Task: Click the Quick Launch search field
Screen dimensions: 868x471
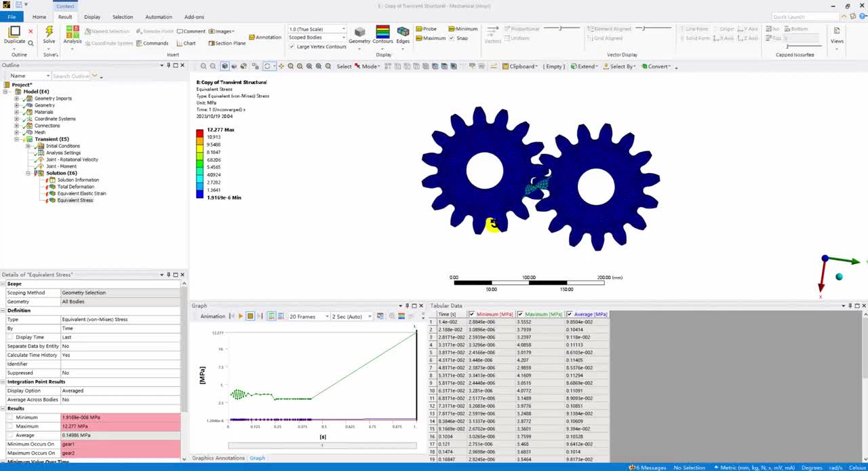Action: tap(806, 17)
